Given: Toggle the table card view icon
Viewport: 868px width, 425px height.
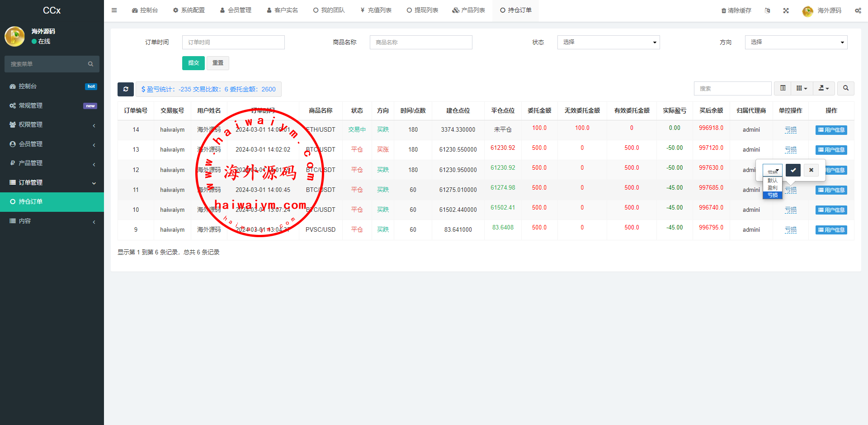Looking at the screenshot, I should [x=783, y=88].
